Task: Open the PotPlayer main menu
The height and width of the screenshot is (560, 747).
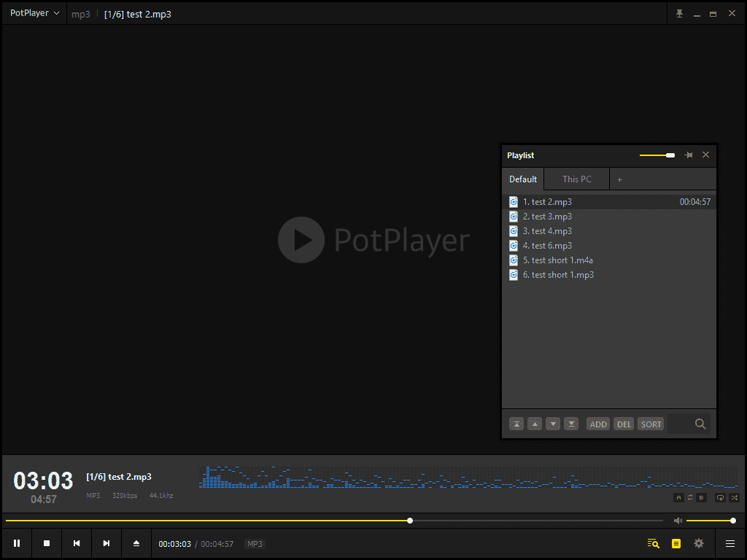Action: pos(29,13)
